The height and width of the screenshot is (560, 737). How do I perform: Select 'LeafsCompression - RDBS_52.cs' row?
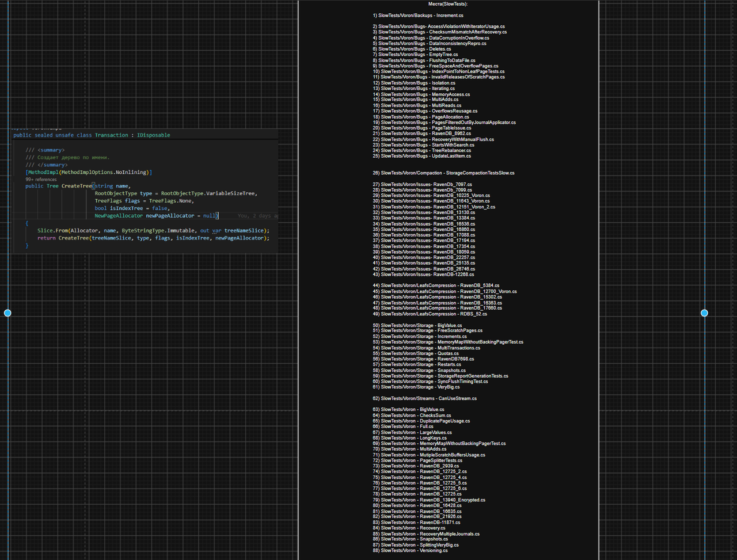coord(430,314)
